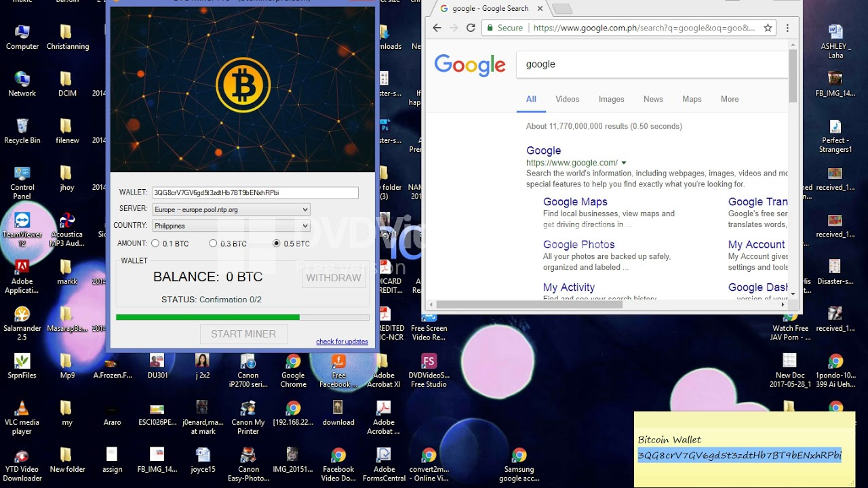Screen dimensions: 868x488
Task: Open Samsung google account shortcut
Action: point(519,464)
